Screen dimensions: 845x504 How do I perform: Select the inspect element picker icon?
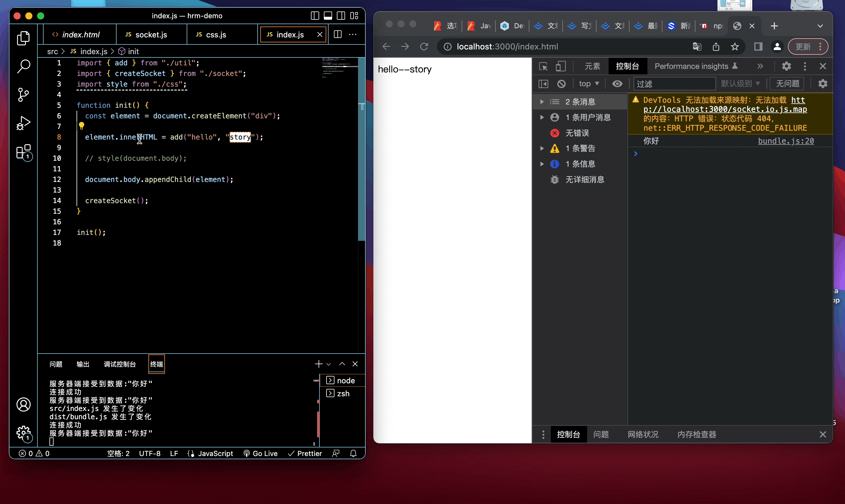click(543, 66)
